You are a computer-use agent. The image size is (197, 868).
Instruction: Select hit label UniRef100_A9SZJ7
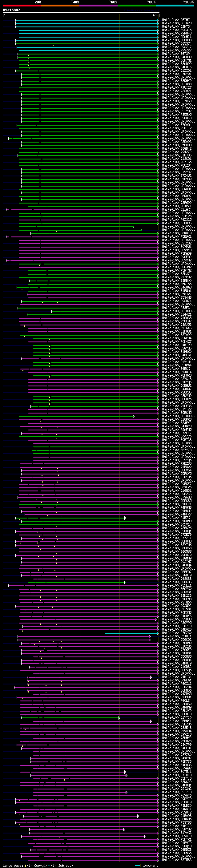[x=176, y=47]
